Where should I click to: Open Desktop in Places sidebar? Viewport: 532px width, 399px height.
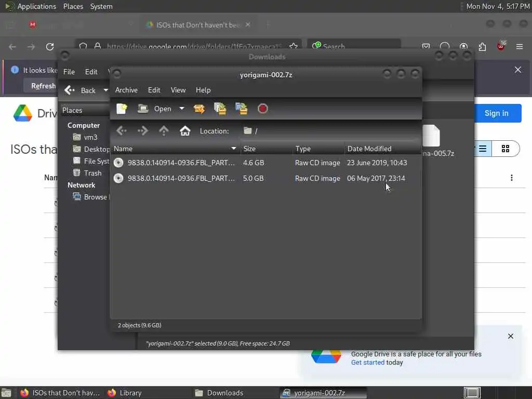[91, 149]
